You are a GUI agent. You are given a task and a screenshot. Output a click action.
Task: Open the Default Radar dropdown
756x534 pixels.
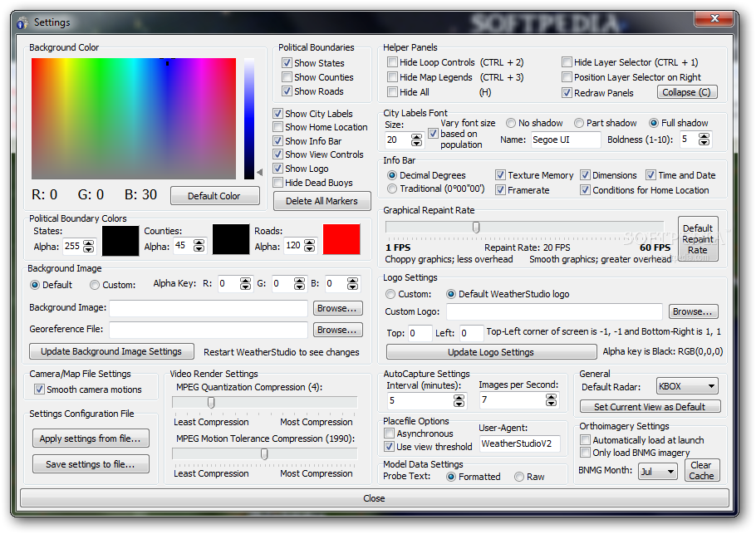click(x=687, y=386)
